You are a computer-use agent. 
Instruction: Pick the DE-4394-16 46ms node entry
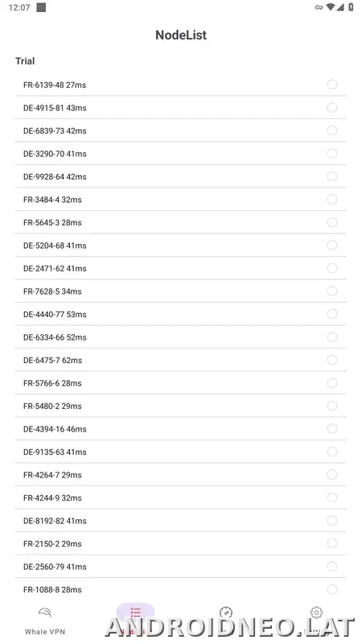pyautogui.click(x=181, y=429)
